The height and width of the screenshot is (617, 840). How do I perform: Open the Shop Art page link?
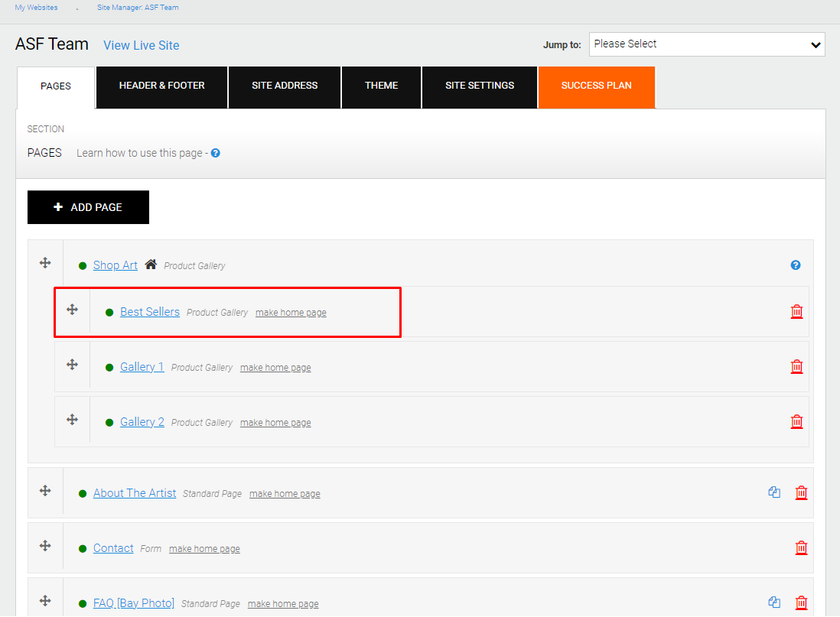tap(116, 265)
